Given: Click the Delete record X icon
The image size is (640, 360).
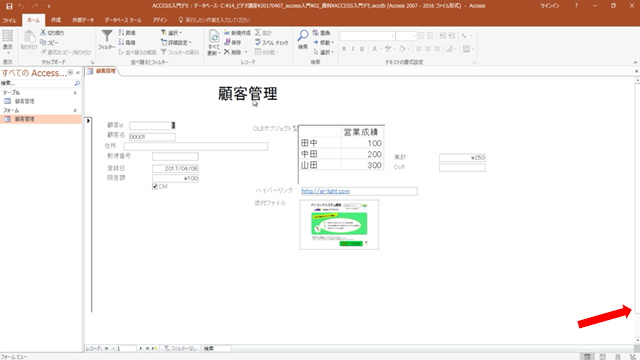Looking at the screenshot, I should tap(227, 52).
